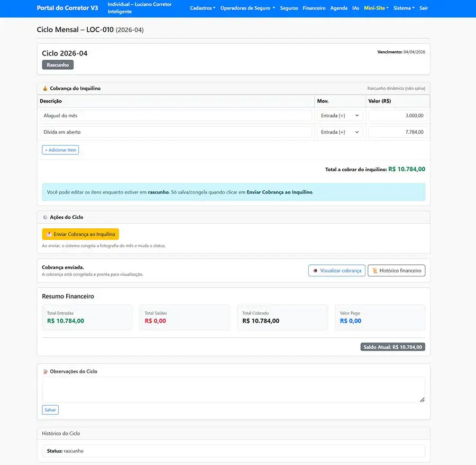
Task: Click the notepad icon beside Observações do Ciclo
Action: click(x=45, y=371)
